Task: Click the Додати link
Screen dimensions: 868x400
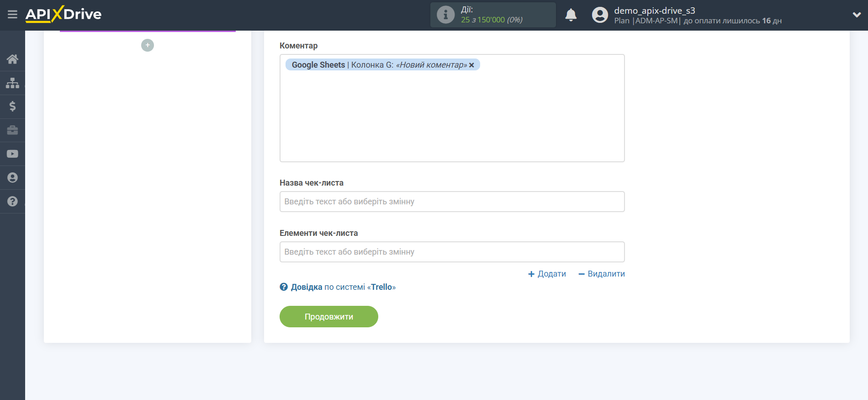Action: pyautogui.click(x=547, y=274)
